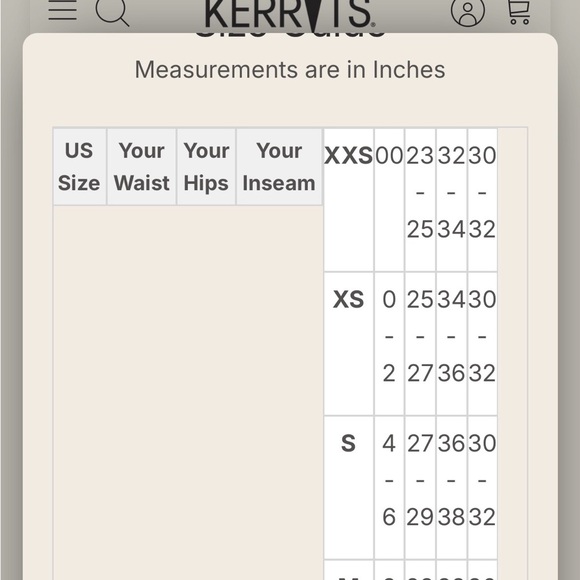Select the '36 - 38' hips cell
Image resolution: width=580 pixels, height=580 pixels.
(x=452, y=488)
